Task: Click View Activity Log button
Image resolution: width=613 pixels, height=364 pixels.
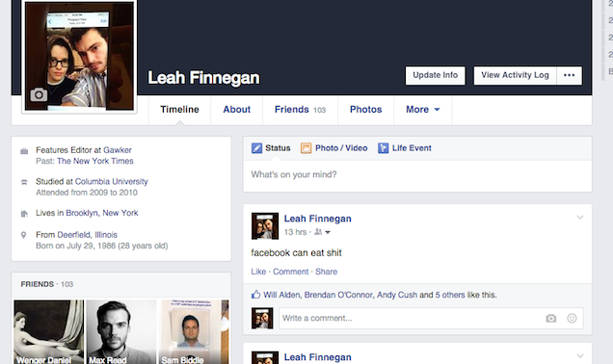Action: (x=515, y=75)
